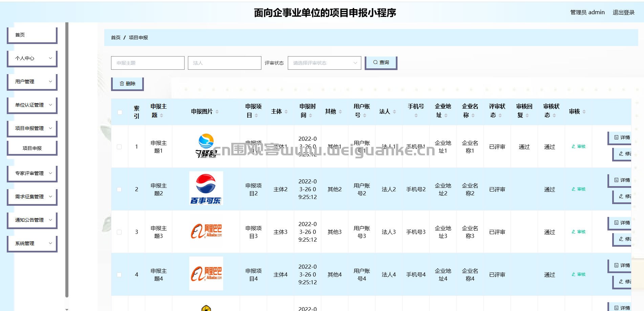Expand 专家评审管理 sidebar menu
Viewport: 644px width, 311px height.
tap(32, 173)
